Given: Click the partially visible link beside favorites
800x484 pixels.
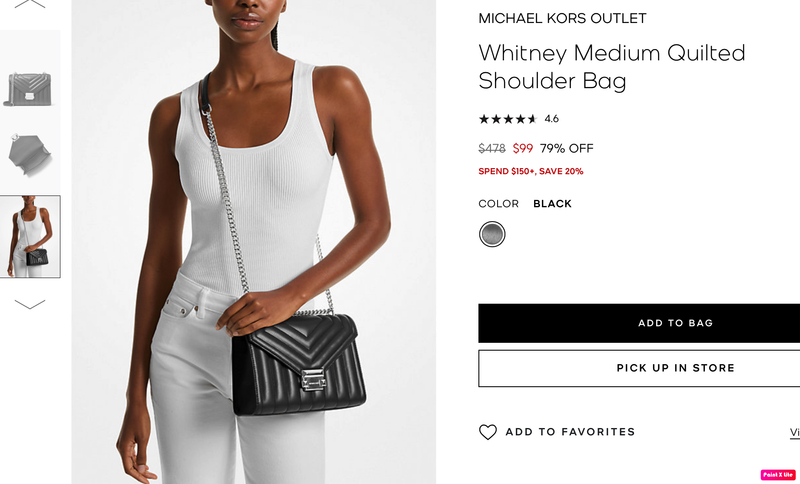Looking at the screenshot, I should (x=795, y=432).
